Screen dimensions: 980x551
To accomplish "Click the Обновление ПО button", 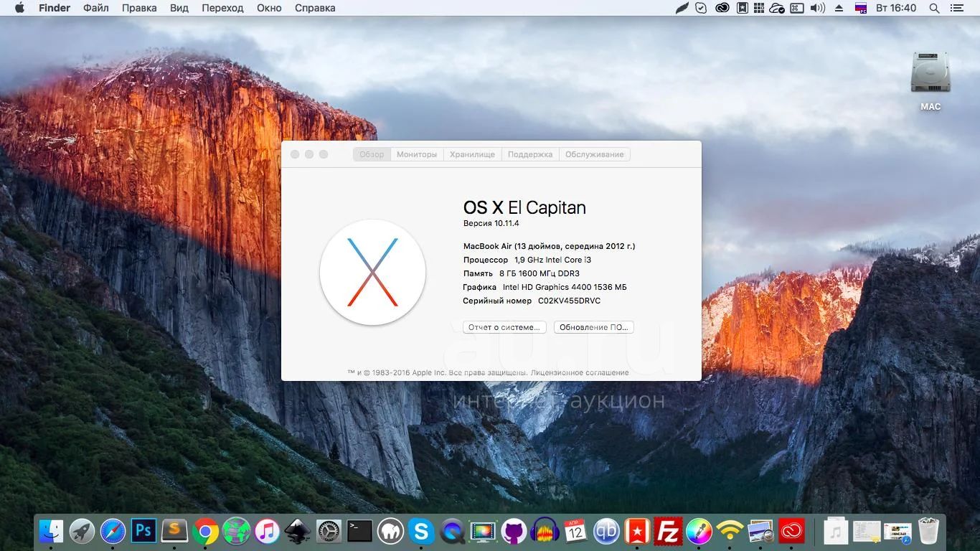I will [594, 327].
